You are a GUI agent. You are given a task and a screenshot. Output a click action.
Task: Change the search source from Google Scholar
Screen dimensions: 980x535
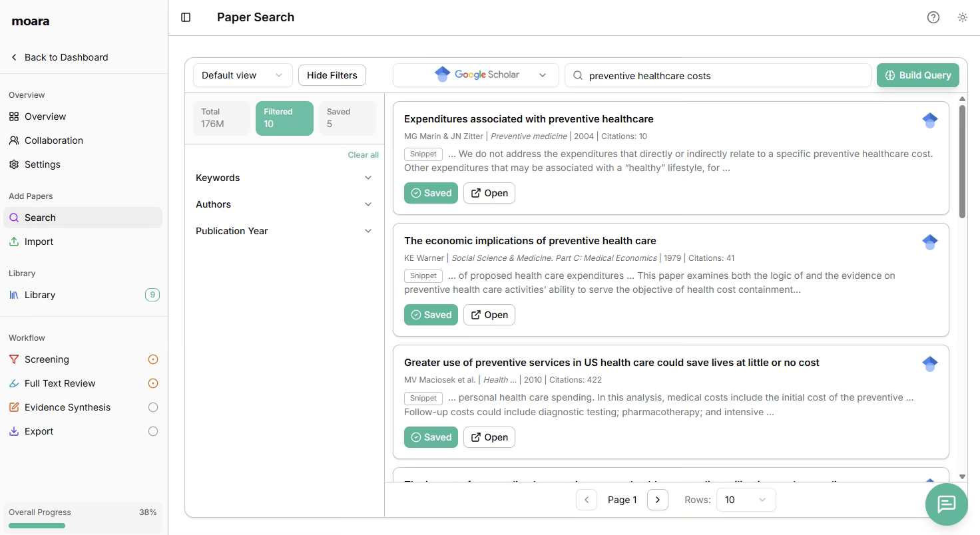point(475,75)
